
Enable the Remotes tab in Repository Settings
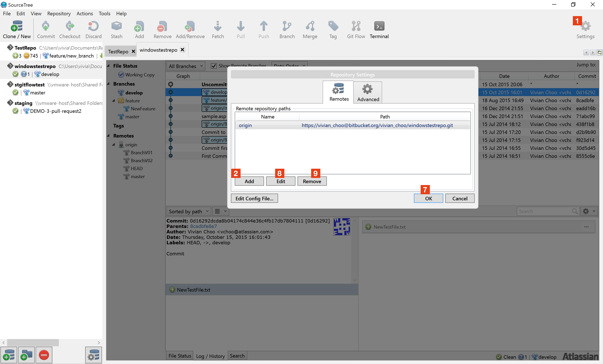click(339, 92)
